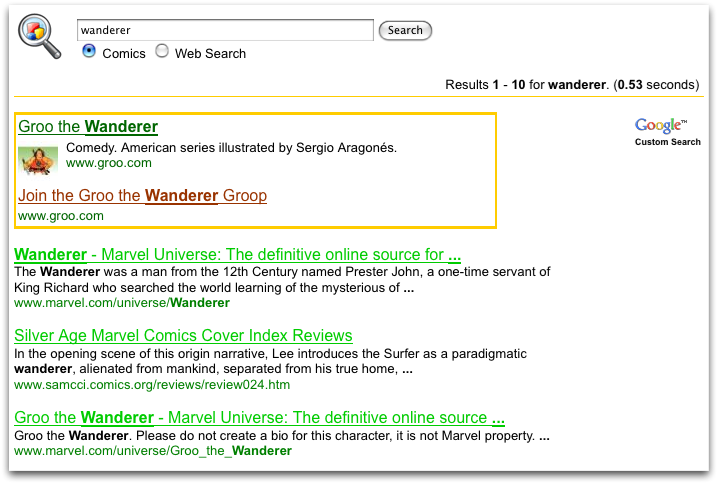Click the Google Custom Search logo
718x484 pixels.
pyautogui.click(x=667, y=130)
